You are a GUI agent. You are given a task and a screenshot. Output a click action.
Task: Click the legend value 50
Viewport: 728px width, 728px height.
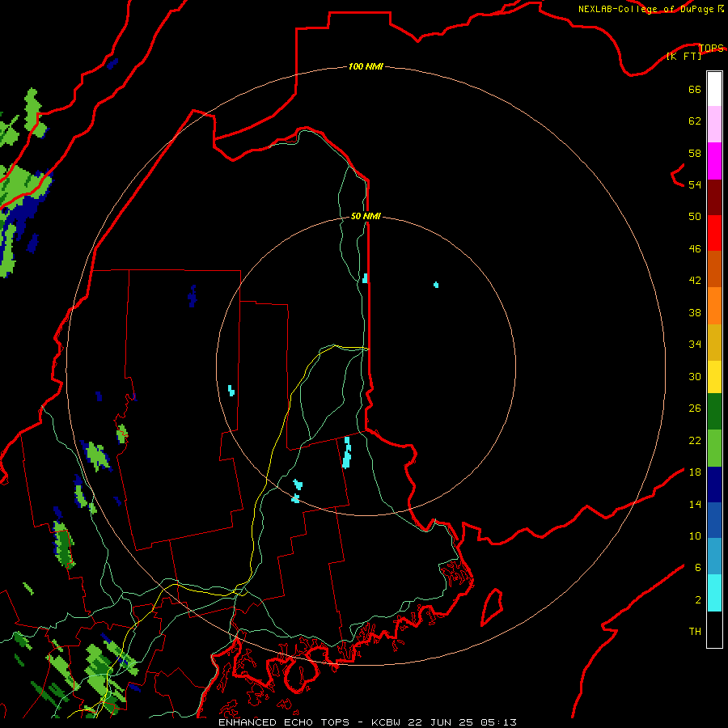(695, 217)
